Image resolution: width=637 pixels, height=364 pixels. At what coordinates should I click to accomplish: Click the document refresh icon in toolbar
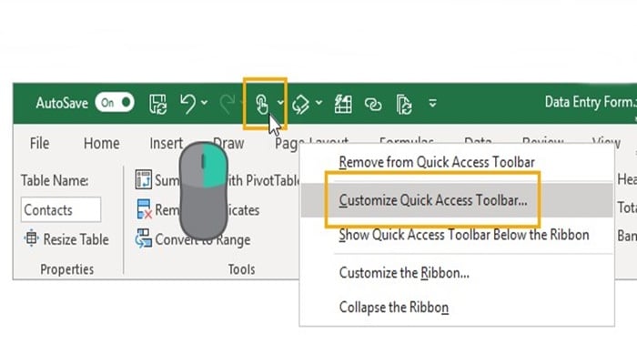[404, 105]
